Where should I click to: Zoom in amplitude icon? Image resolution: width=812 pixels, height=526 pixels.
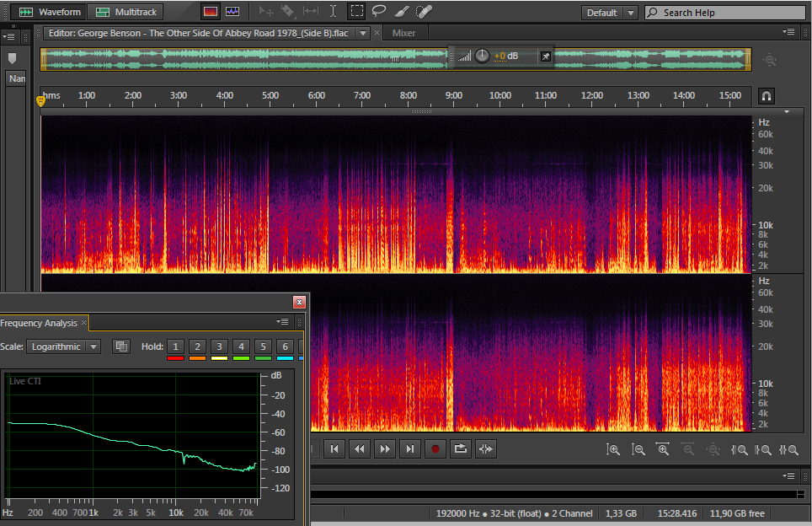(x=613, y=449)
